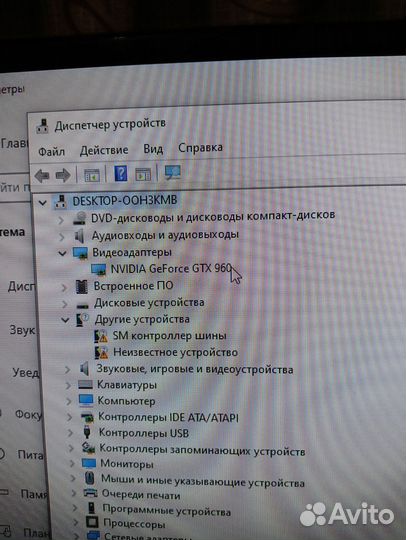The width and height of the screenshot is (406, 540).
Task: Click the Аудиовходы и аудиовыходы speaker icon
Action: tap(80, 236)
